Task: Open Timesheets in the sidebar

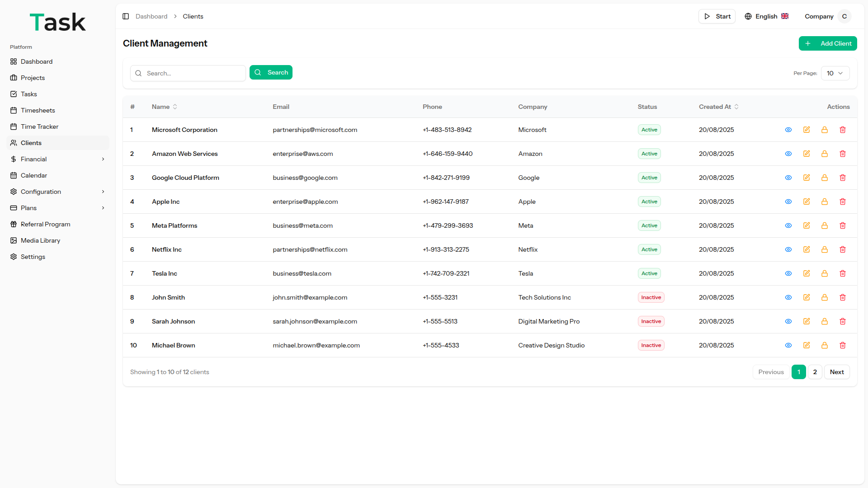Action: 38,110
